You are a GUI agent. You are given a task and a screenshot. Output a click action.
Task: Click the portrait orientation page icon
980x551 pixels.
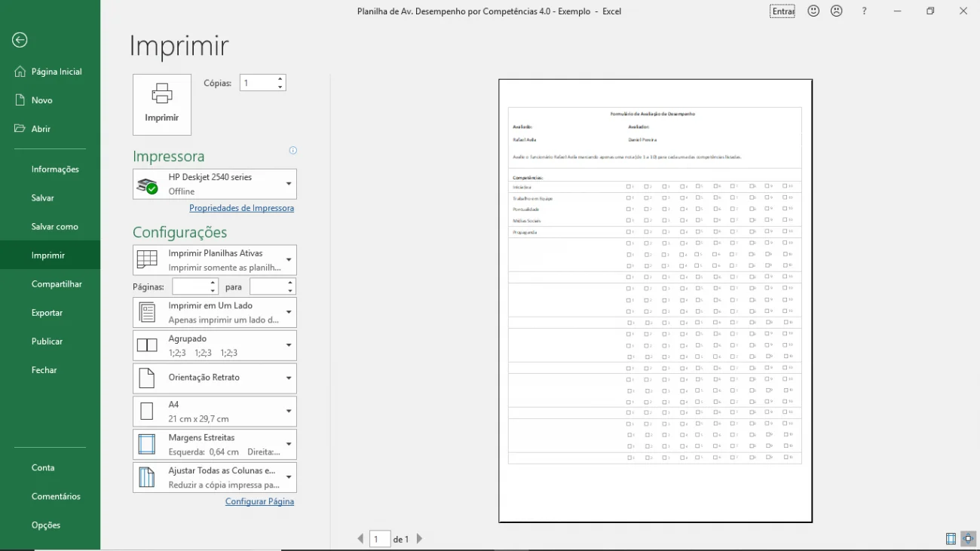pos(147,378)
